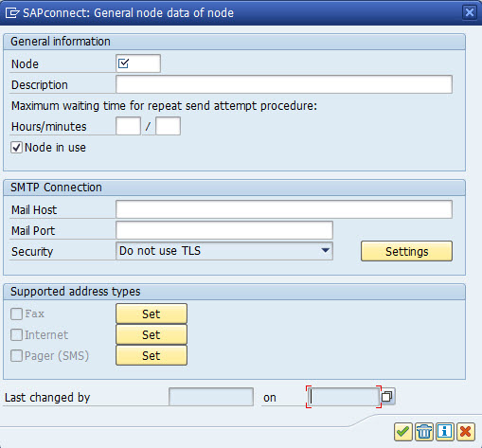This screenshot has width=482, height=448.
Task: Open the Do not use TLS combo box
Action: click(224, 251)
